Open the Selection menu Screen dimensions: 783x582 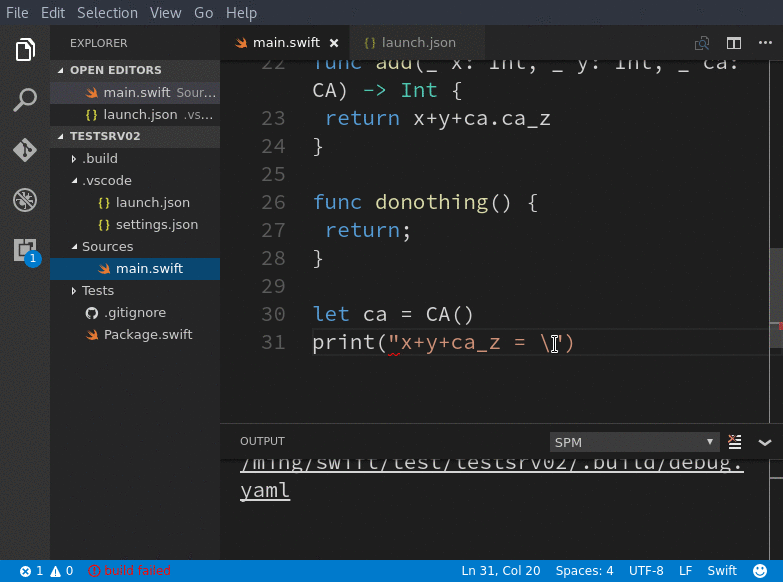107,12
